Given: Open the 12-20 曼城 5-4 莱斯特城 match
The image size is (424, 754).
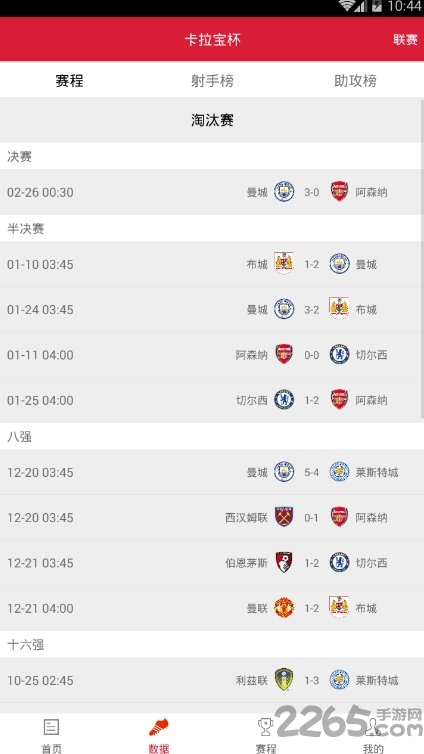Looking at the screenshot, I should pos(210,472).
